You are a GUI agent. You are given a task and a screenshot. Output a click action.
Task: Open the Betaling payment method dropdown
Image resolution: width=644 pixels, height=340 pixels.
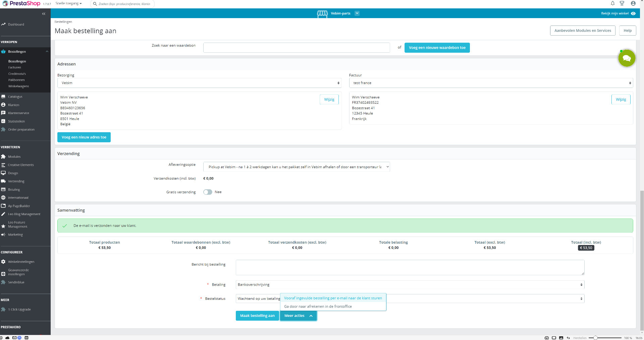pos(410,285)
